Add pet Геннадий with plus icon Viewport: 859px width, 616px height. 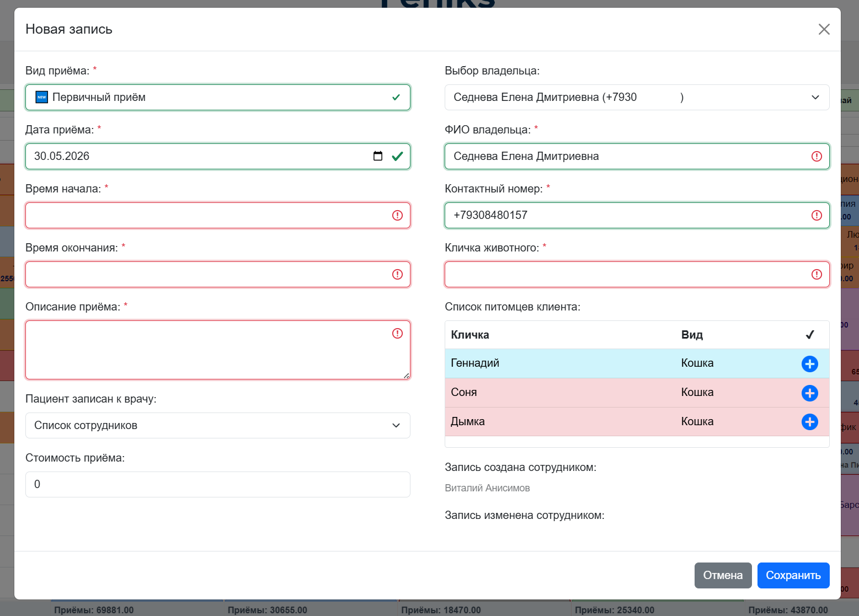tap(809, 363)
